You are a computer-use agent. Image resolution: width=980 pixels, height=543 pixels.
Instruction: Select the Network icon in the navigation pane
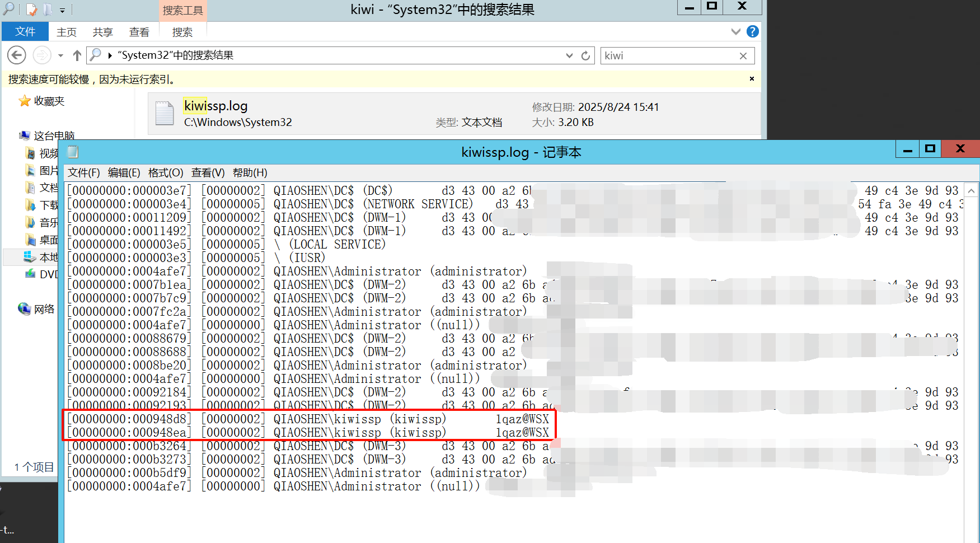click(x=25, y=309)
